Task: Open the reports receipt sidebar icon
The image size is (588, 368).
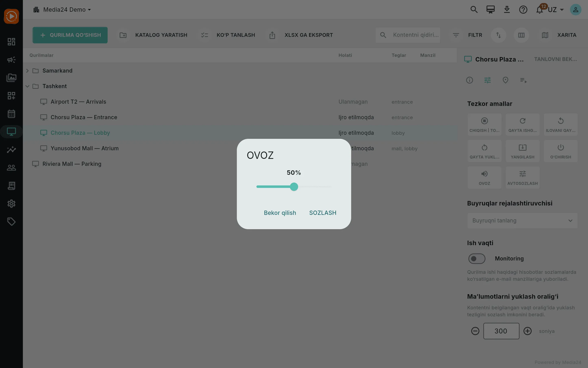Action: tap(11, 185)
